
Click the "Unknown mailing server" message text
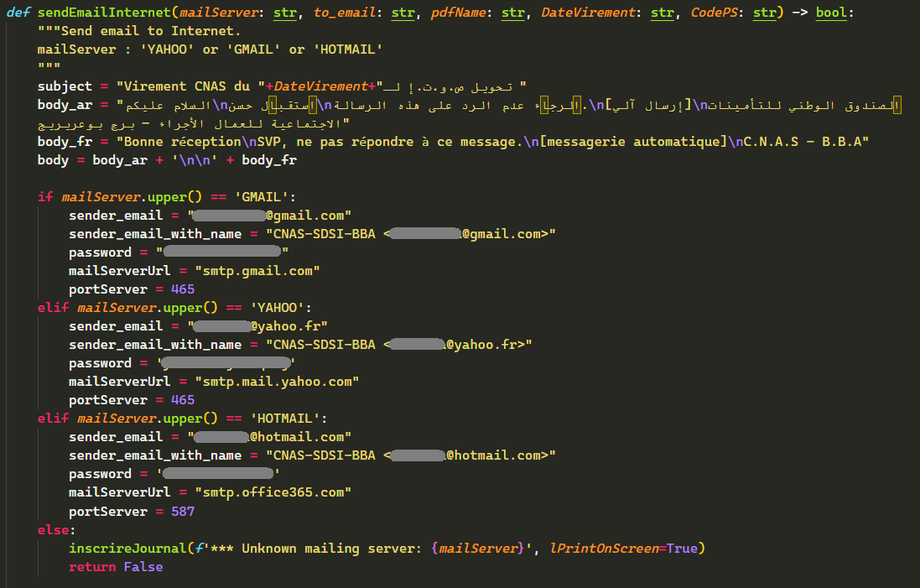pyautogui.click(x=327, y=548)
